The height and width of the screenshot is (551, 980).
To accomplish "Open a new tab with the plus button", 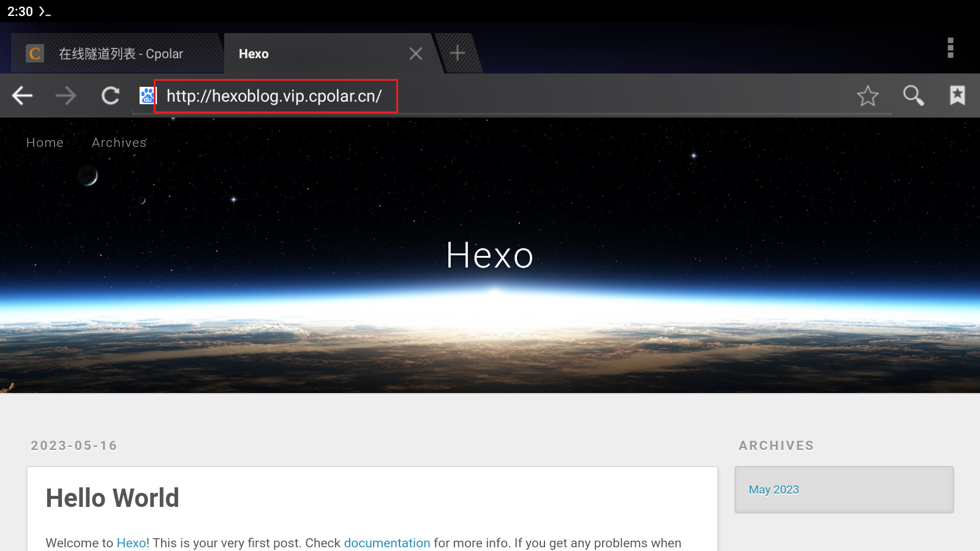I will pos(458,53).
